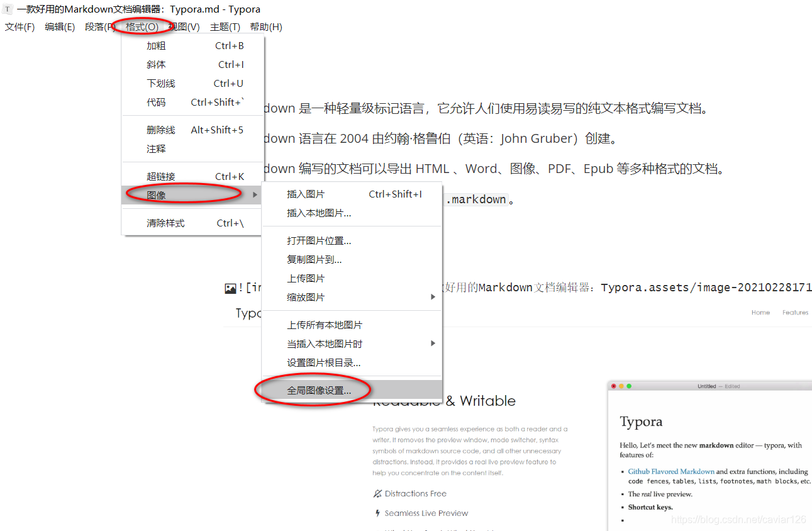Click the Distractions Free icon
The image size is (812, 531).
(377, 494)
